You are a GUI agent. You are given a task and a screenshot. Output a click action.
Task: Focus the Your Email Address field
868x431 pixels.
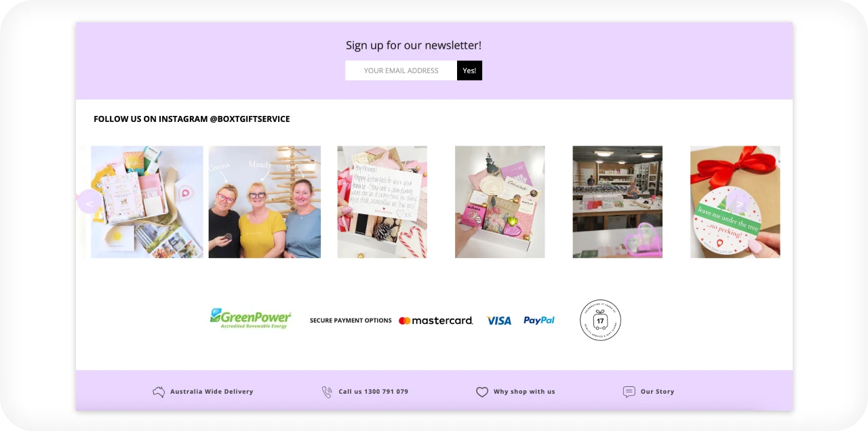(x=401, y=70)
